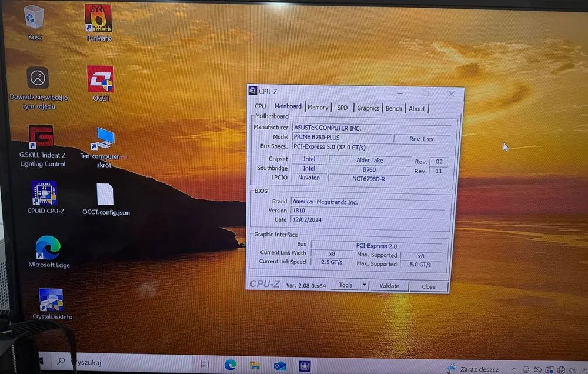Click the Manufacturer field 'ASUSTeK COMPUTER INC.'

pos(371,128)
